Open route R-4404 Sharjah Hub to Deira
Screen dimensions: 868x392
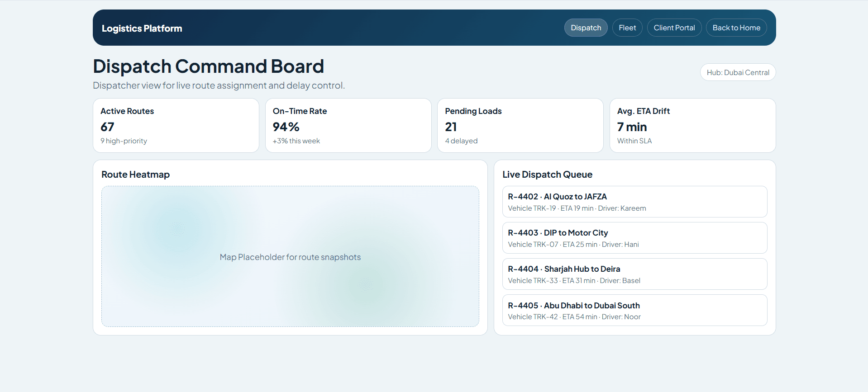tap(634, 274)
